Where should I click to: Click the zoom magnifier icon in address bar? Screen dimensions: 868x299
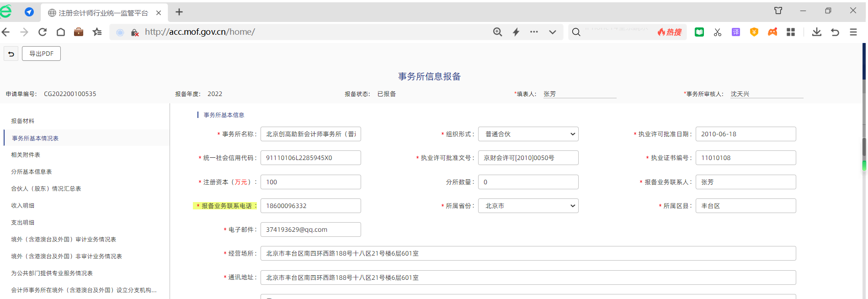point(497,32)
